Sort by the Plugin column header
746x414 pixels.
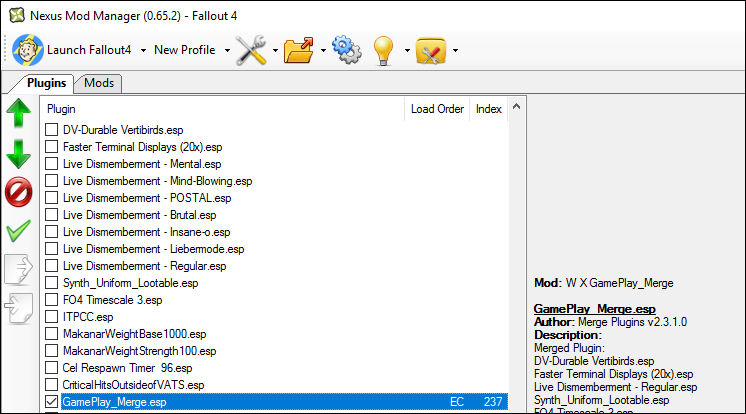(222, 109)
